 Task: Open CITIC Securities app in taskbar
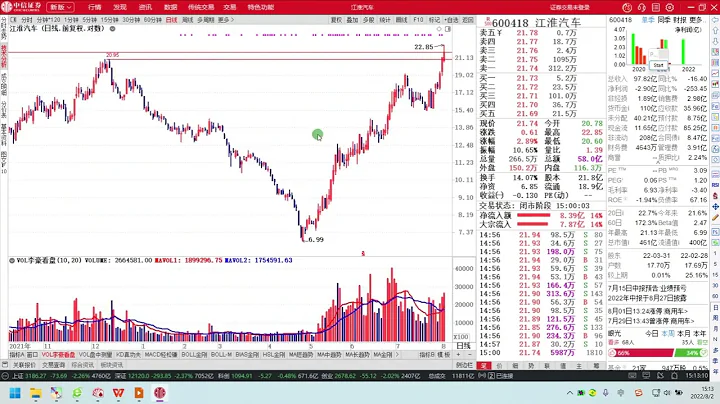click(x=159, y=393)
